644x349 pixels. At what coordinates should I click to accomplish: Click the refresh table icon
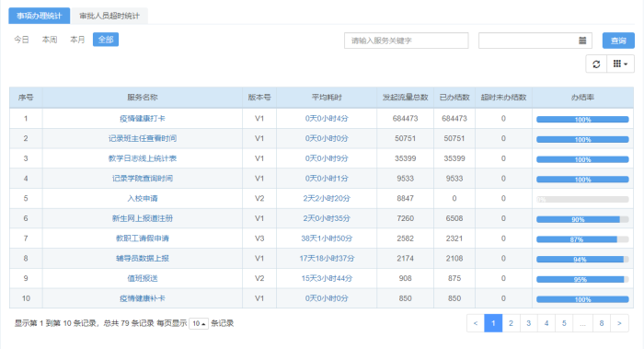point(596,64)
